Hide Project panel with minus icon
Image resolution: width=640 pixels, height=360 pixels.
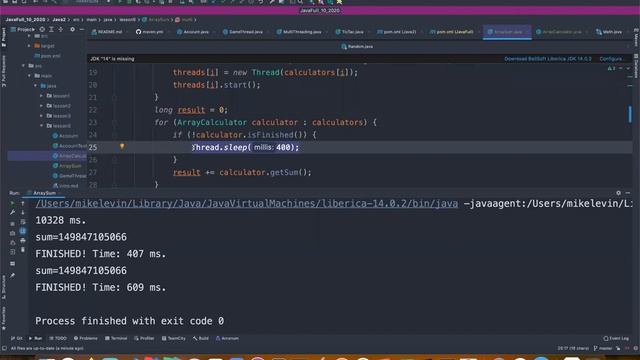[82, 29]
